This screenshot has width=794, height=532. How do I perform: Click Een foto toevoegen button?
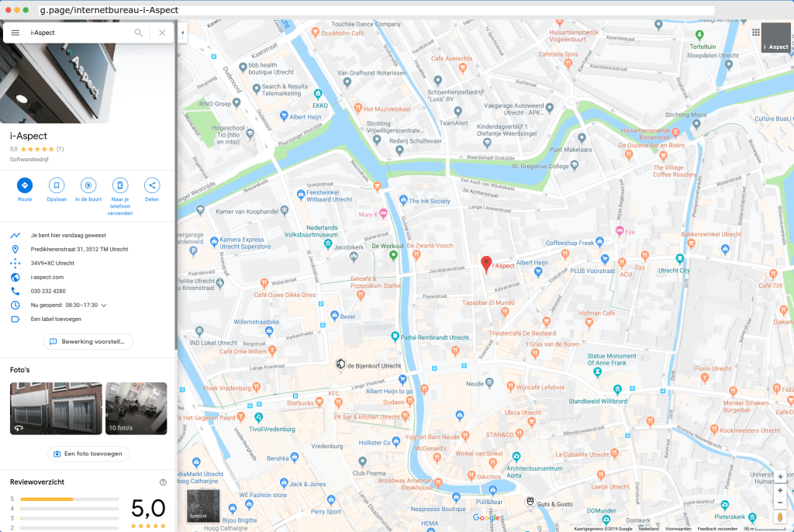[x=88, y=454]
